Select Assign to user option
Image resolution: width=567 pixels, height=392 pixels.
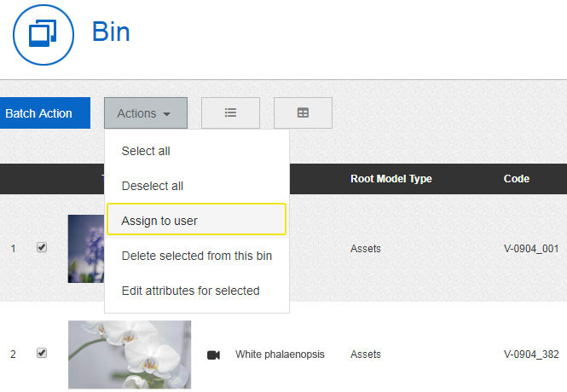click(159, 221)
